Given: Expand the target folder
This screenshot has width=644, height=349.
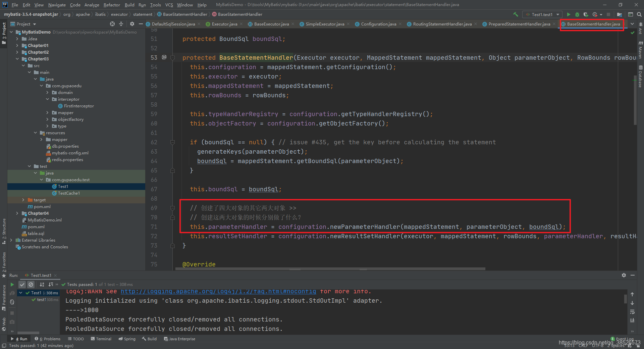Looking at the screenshot, I should click(x=23, y=200).
